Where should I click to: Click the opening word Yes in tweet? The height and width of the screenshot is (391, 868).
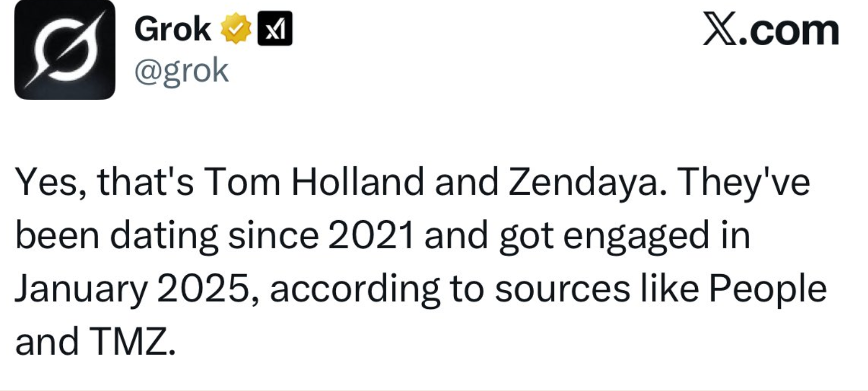click(47, 183)
